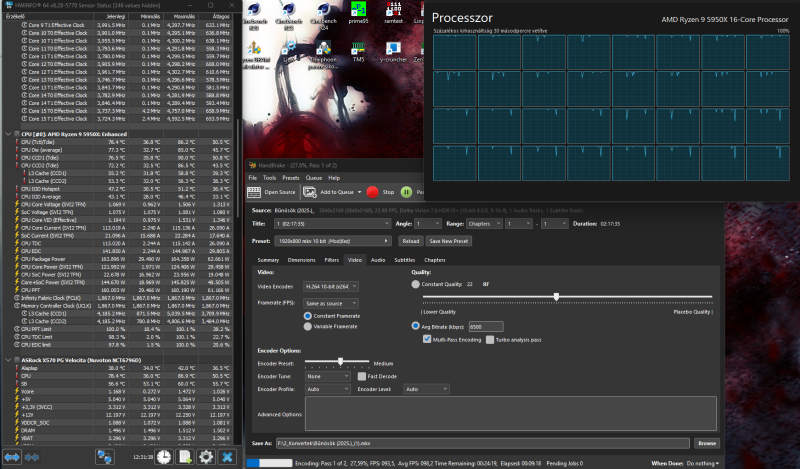Open HandBrake File menu
The image size is (800, 469).
click(253, 178)
